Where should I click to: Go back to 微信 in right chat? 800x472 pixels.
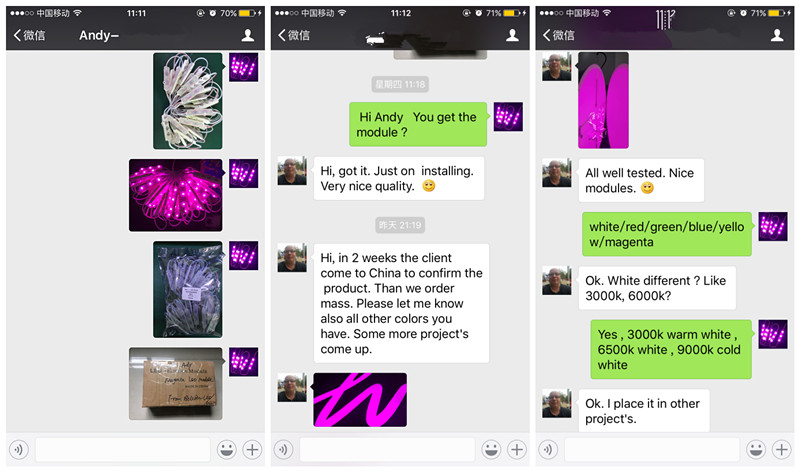(x=559, y=35)
